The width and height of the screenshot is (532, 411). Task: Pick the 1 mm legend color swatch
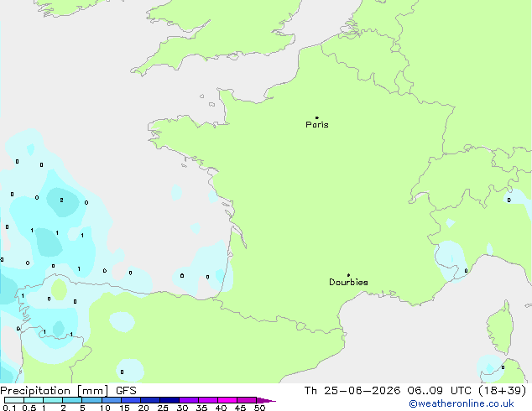53,400
